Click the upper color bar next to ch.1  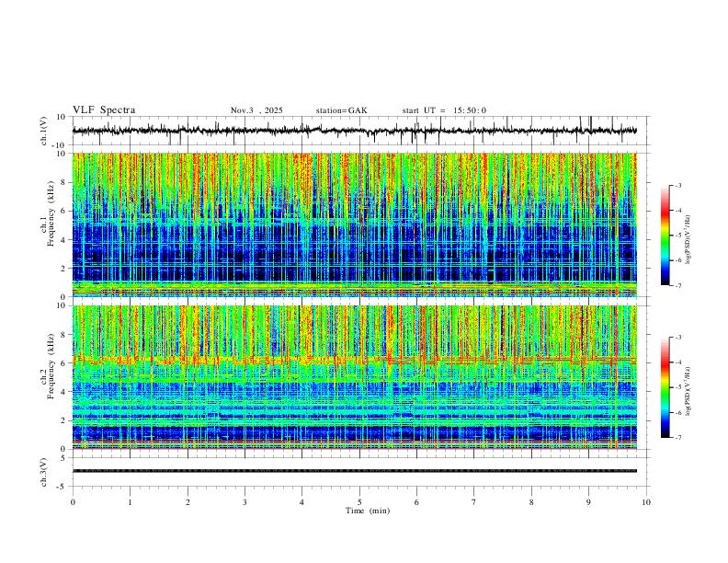coord(665,236)
